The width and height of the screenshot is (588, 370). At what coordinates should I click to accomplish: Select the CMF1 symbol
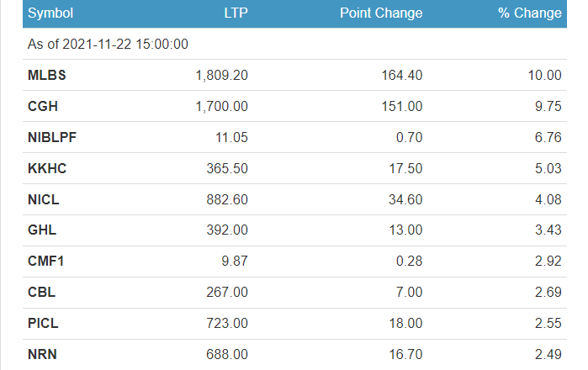[45, 261]
